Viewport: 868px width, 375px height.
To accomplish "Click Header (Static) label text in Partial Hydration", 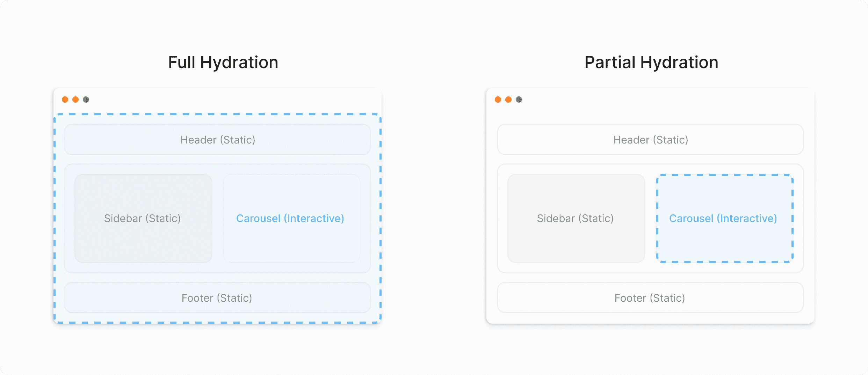I will click(651, 140).
